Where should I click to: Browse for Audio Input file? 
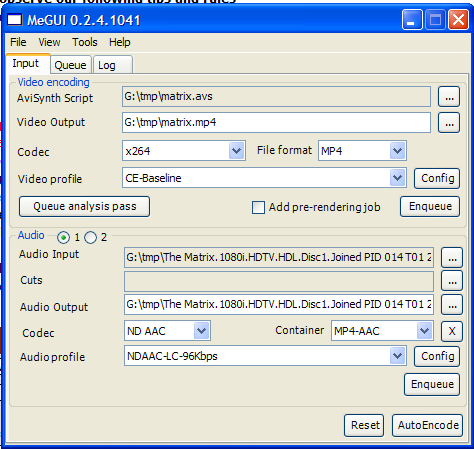452,258
